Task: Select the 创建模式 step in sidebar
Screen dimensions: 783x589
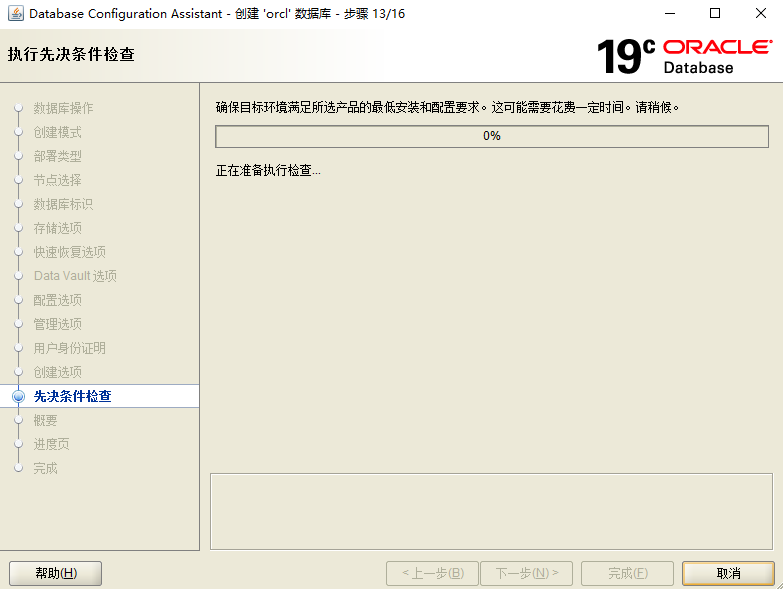Action: pyautogui.click(x=57, y=132)
